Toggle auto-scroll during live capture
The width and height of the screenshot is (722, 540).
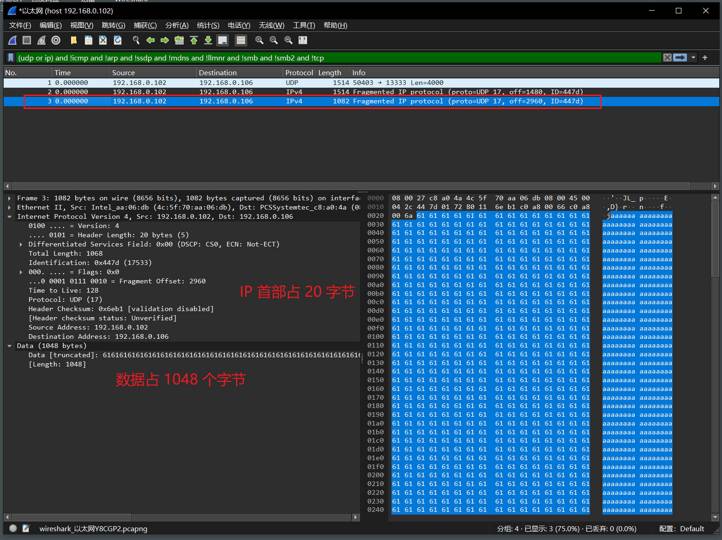tap(223, 41)
